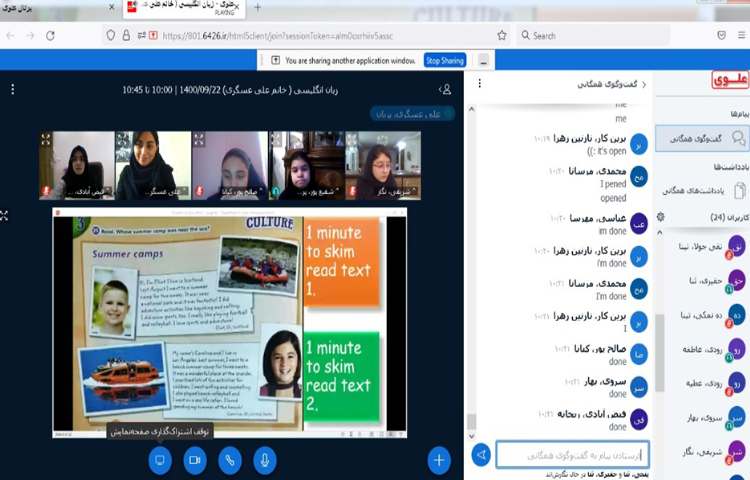Fullscreen the علی عسگر webcam
This screenshot has height=480, width=750.
pos(123,139)
